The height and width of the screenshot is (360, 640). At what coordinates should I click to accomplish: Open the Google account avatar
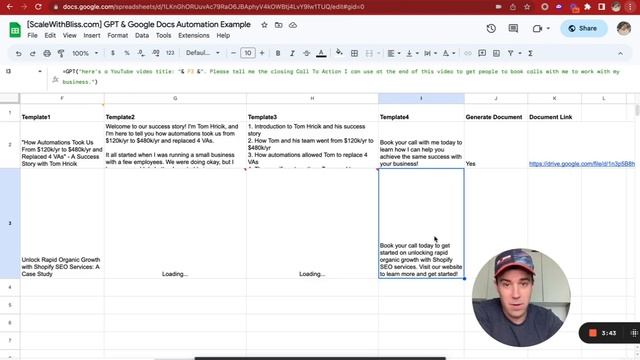[623, 28]
